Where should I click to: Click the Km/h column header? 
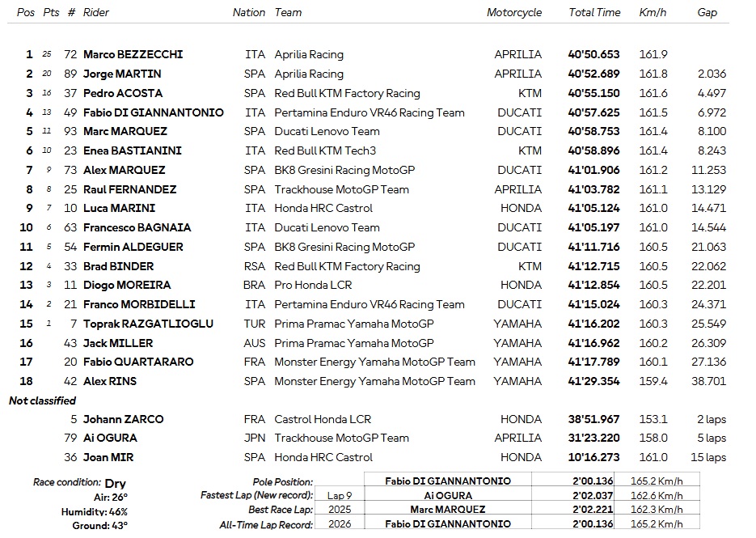pos(653,13)
